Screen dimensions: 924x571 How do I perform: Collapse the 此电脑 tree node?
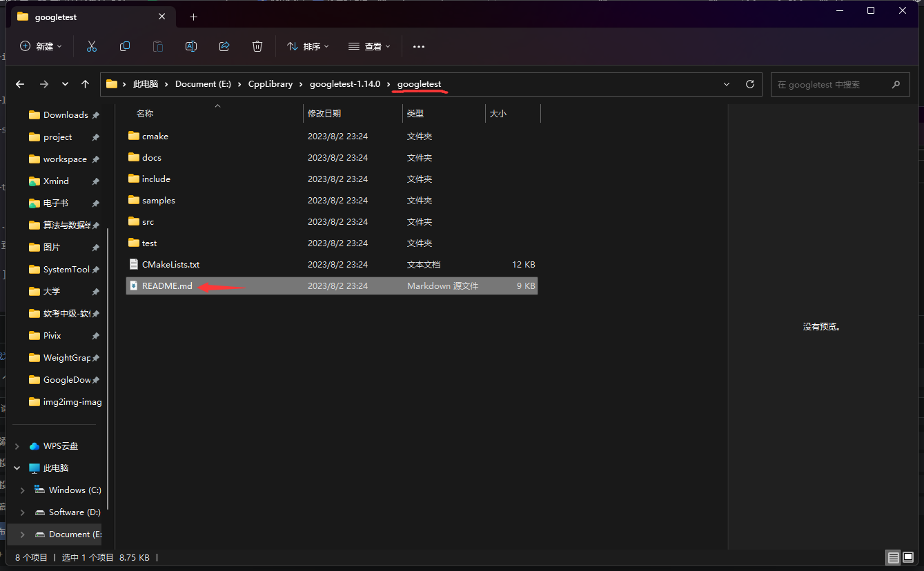click(17, 468)
